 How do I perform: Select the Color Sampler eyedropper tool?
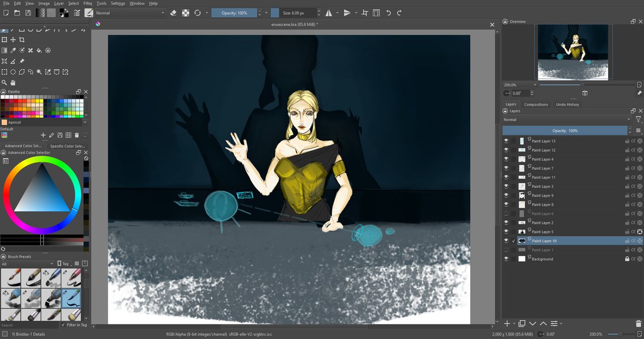(13, 51)
